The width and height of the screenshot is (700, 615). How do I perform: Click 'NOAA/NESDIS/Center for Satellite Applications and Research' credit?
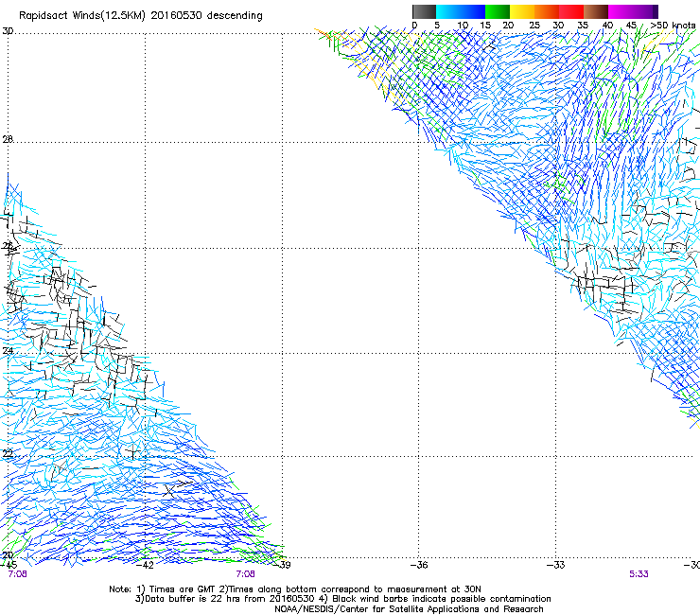point(409,609)
